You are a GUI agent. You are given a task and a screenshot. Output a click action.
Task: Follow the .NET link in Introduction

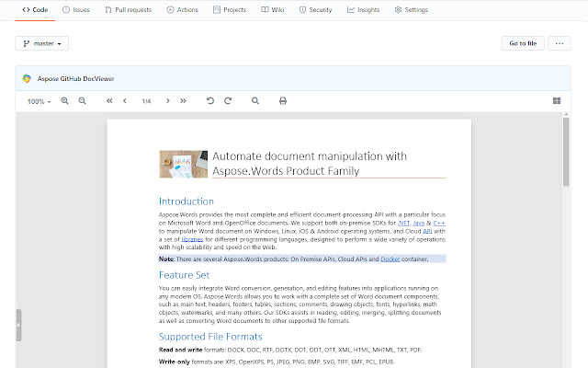403,223
